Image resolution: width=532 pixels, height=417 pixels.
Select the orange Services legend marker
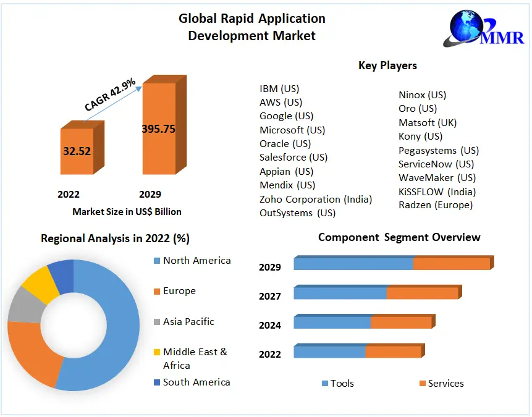422,384
